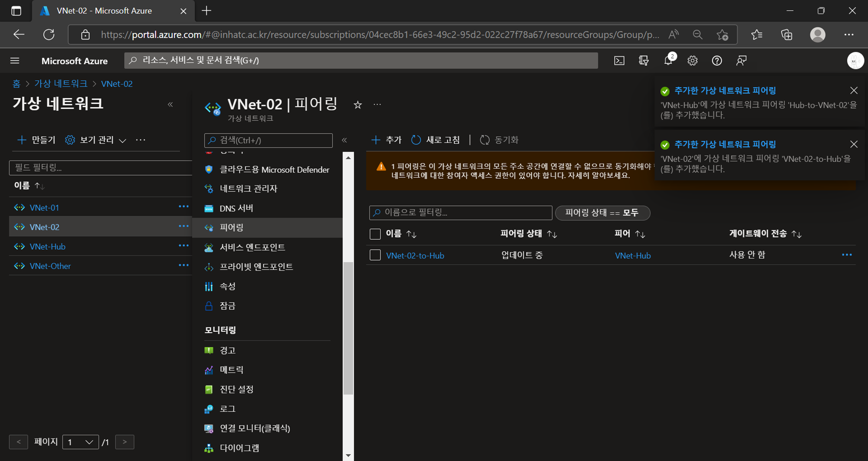The height and width of the screenshot is (461, 868).
Task: Open browser collections icon
Action: tap(786, 35)
